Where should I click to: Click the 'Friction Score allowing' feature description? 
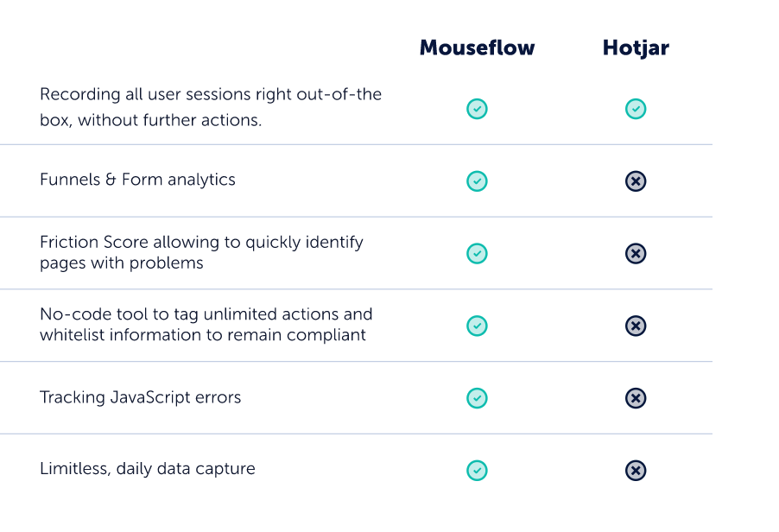[x=201, y=252]
